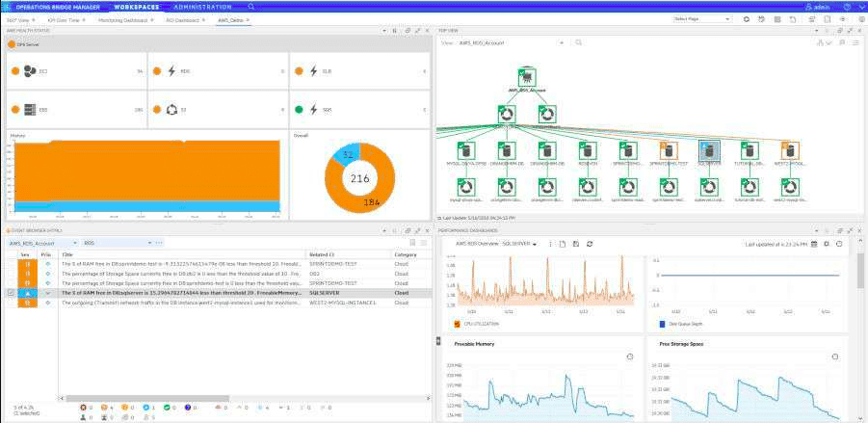The image size is (868, 423).
Task: Select the RDS lightning status tile
Action: point(218,71)
